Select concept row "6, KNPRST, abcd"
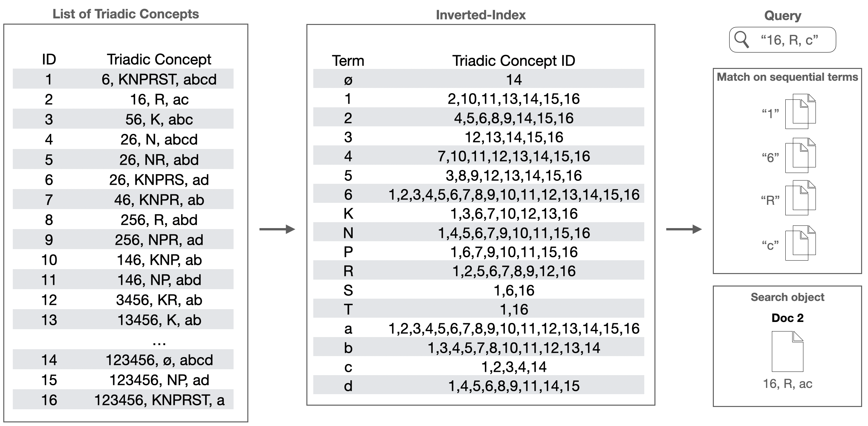This screenshot has width=868, height=426. [x=159, y=79]
